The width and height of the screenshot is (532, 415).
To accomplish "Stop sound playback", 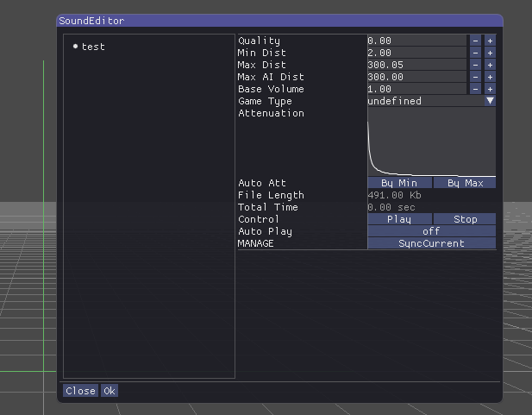I will 465,219.
